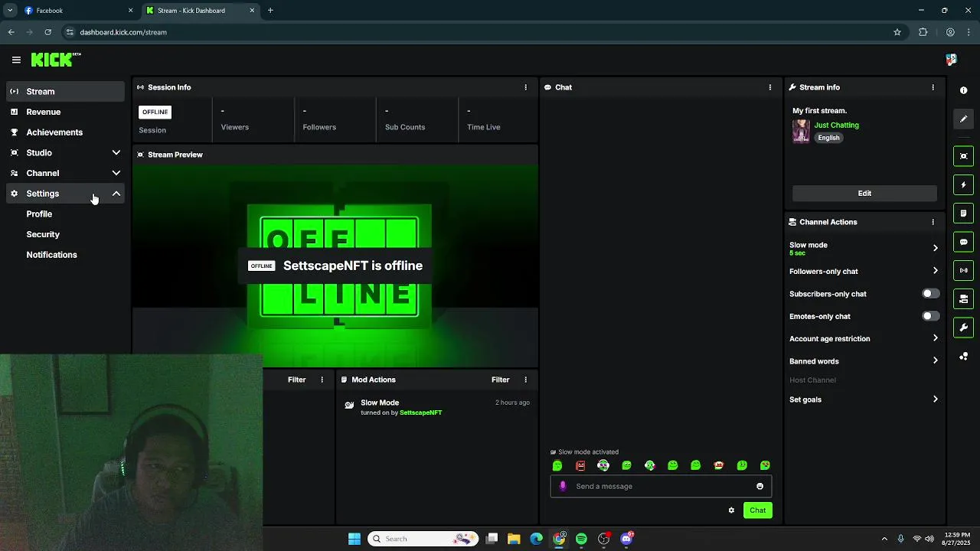Select the red angry emote in chat
This screenshot has width=980, height=551.
coord(580,465)
